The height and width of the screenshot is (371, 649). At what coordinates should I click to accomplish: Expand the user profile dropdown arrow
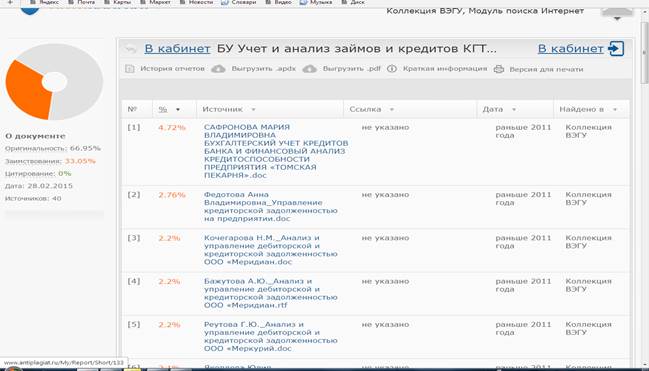[x=617, y=18]
